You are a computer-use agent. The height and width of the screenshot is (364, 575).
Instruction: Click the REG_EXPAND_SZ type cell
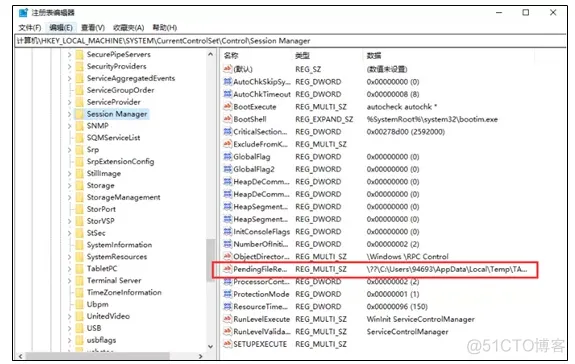(x=324, y=119)
